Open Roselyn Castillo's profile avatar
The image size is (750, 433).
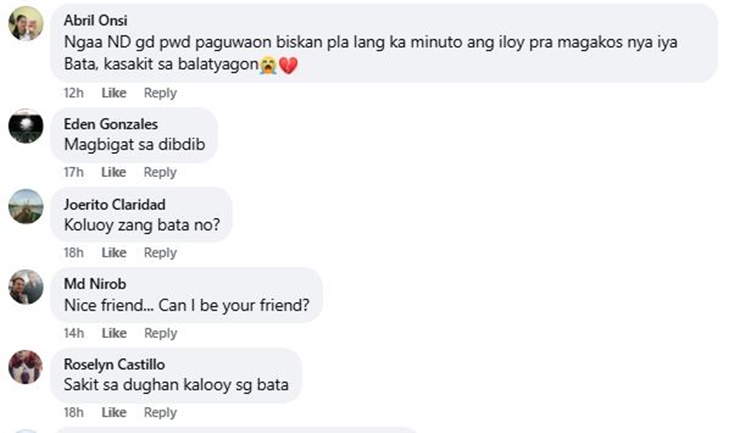[x=26, y=367]
